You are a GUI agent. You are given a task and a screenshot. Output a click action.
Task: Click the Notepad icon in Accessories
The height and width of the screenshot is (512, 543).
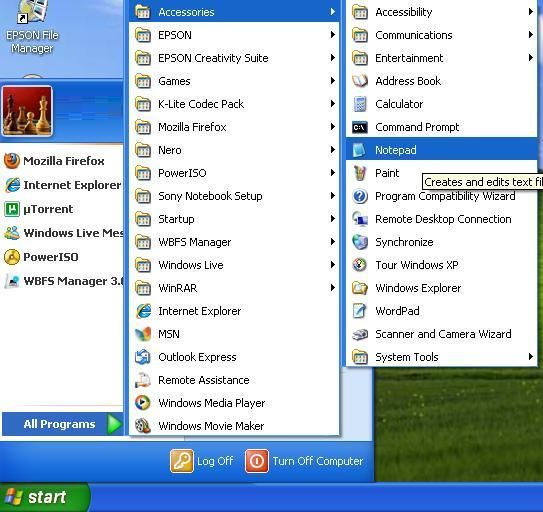click(x=359, y=150)
